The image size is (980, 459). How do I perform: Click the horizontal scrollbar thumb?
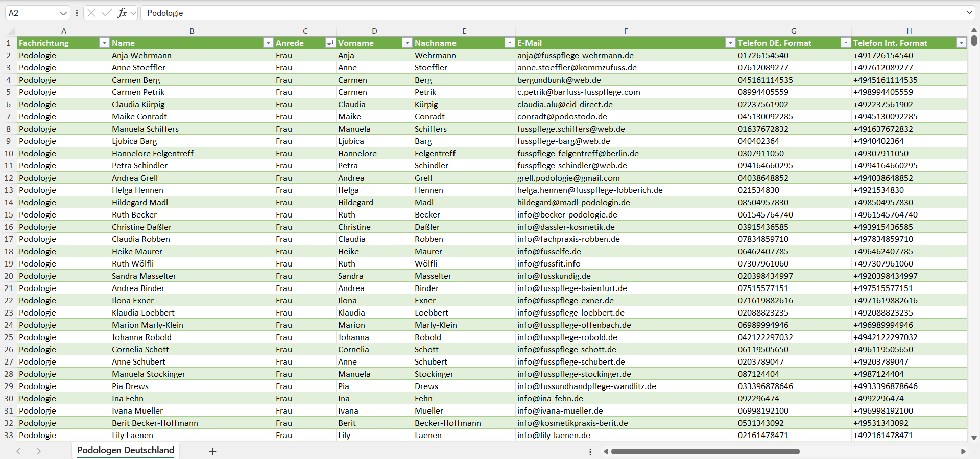click(705, 451)
